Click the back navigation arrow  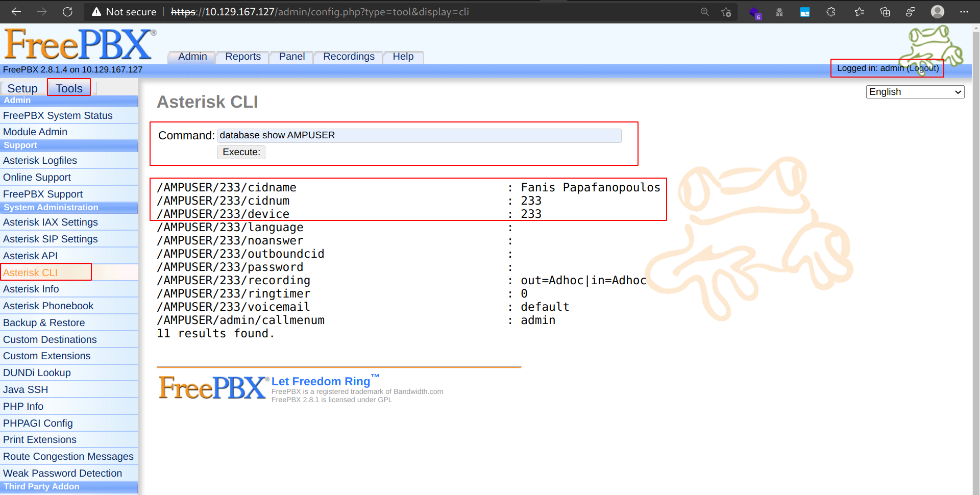(16, 11)
